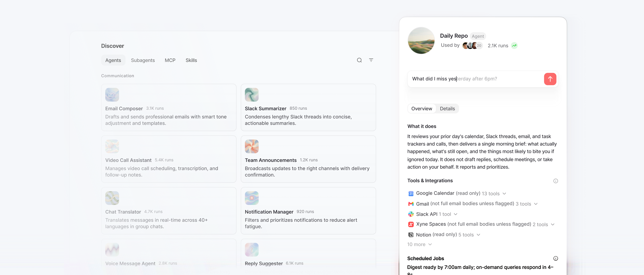
Task: Switch to the Details tab
Action: coord(447,109)
